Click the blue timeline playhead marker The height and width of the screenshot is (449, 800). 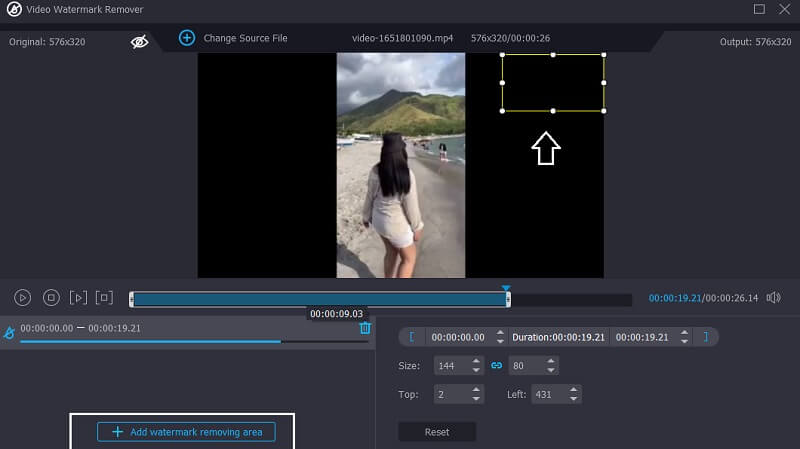click(506, 289)
